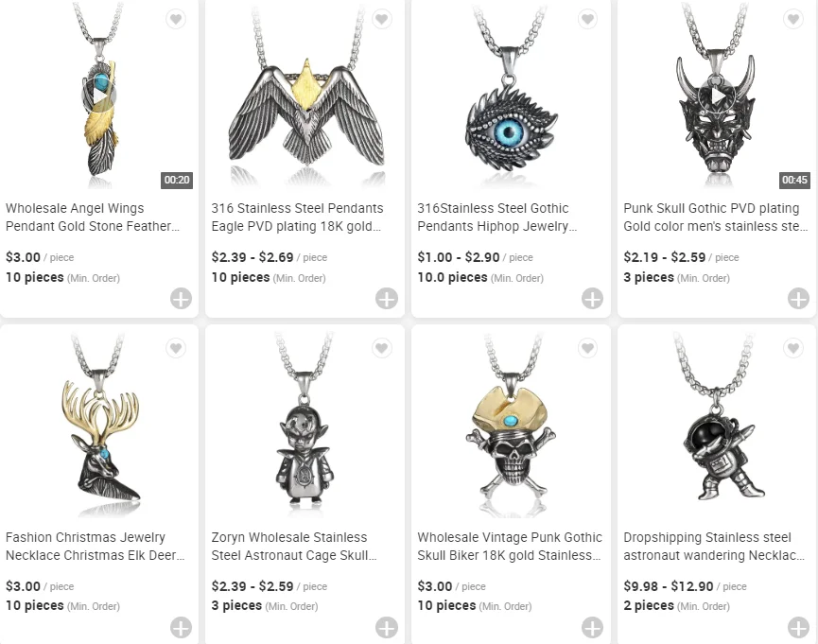Image resolution: width=818 pixels, height=644 pixels.
Task: Open Dropshipping Stainless steel astronaut title link
Action: tap(715, 546)
